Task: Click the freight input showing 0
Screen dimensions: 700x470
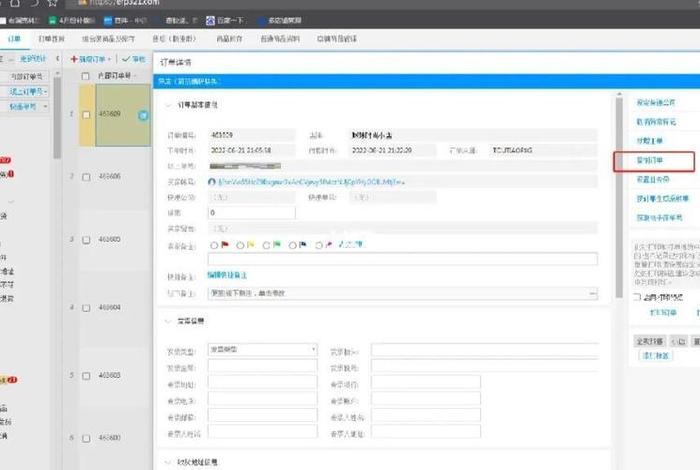Action: [x=251, y=212]
